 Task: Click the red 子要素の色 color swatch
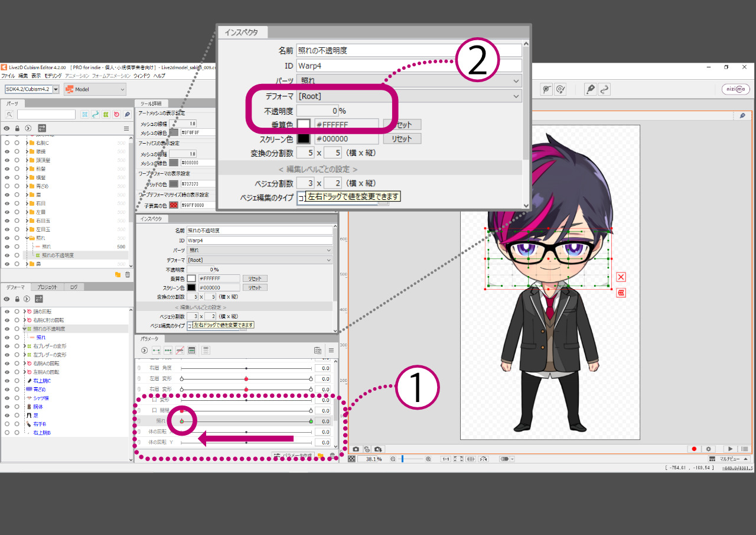pos(174,205)
